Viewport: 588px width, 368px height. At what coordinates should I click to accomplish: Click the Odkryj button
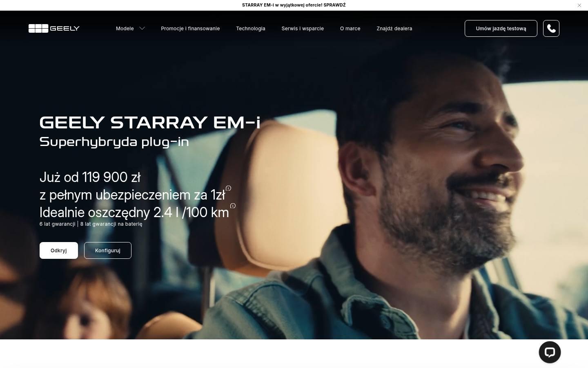[x=59, y=250]
